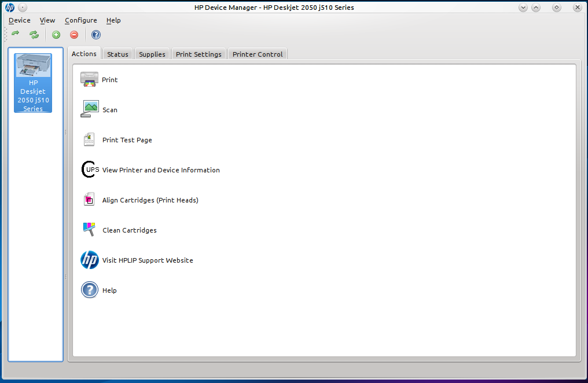Switch to the Supplies tab
588x383 pixels.
pos(152,54)
